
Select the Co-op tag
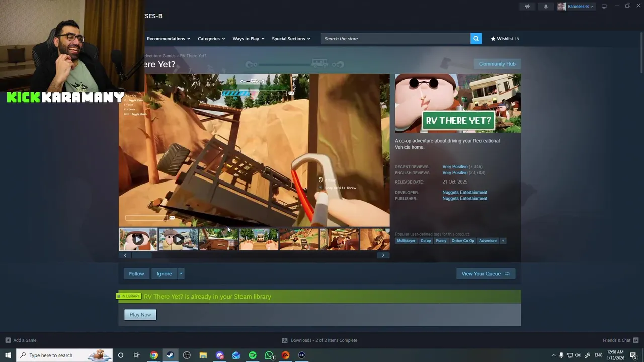click(426, 241)
